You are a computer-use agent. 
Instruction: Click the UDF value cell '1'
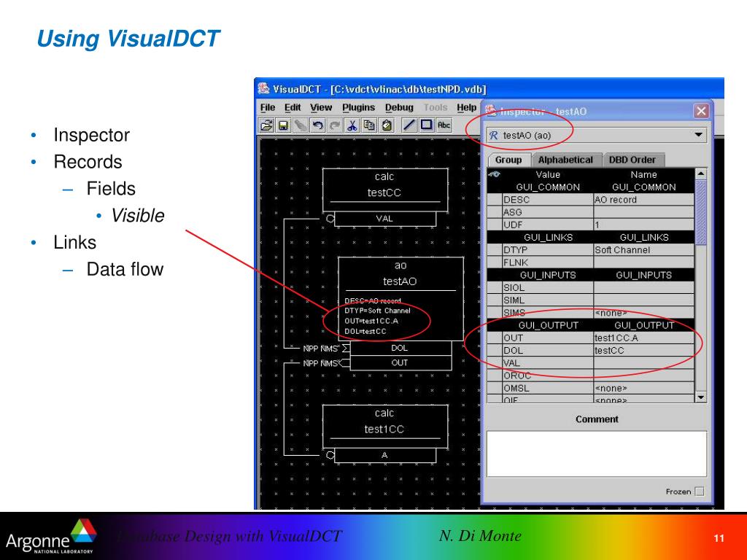pyautogui.click(x=643, y=225)
